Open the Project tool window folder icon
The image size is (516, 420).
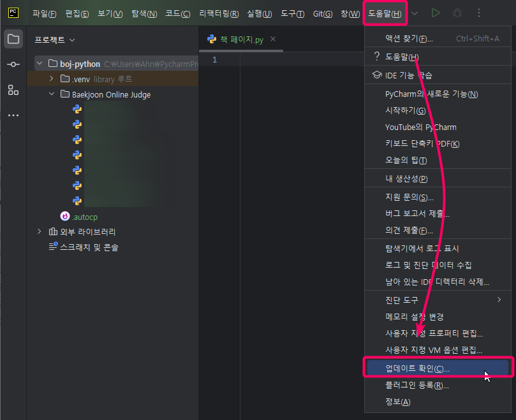coord(13,39)
